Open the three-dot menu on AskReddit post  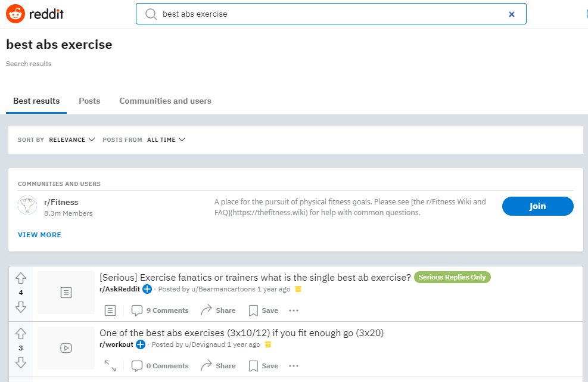pos(294,310)
